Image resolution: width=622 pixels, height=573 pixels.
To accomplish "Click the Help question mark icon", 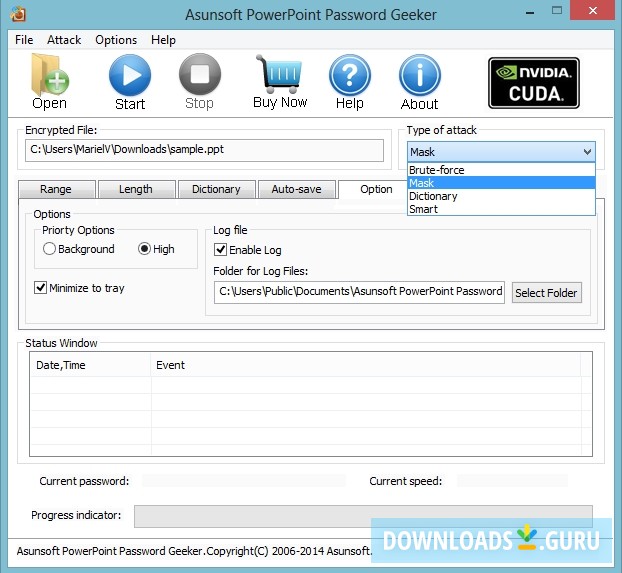I will (x=349, y=75).
